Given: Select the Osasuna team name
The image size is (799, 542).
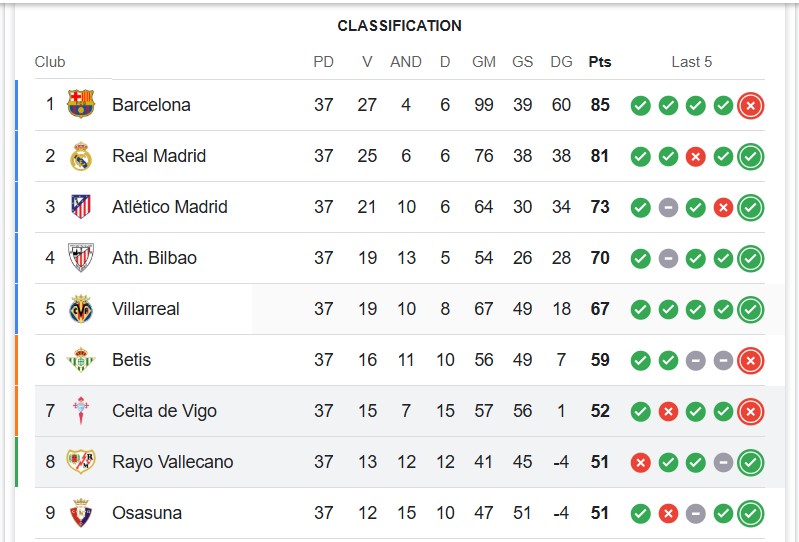Looking at the screenshot, I should (x=147, y=512).
